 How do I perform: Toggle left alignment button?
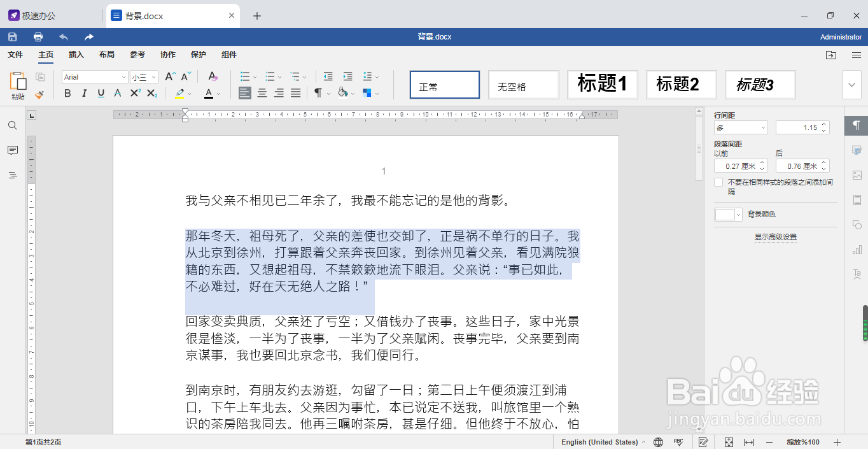(x=245, y=94)
